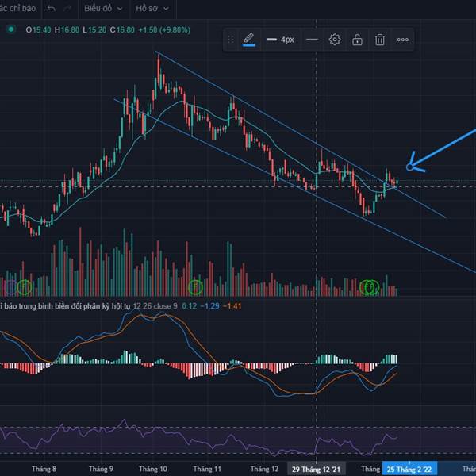This screenshot has width=476, height=476.
Task: Click the low price L15.20
Action: coord(94,30)
